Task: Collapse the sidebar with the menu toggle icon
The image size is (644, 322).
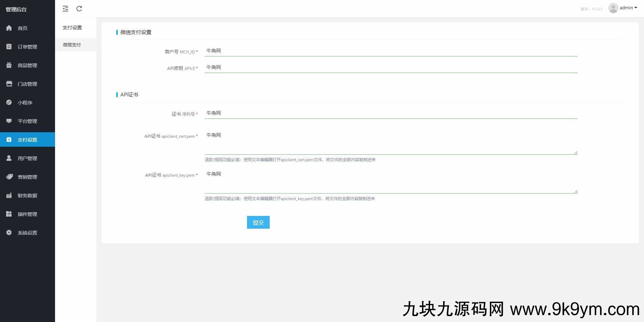Action: 65,9
